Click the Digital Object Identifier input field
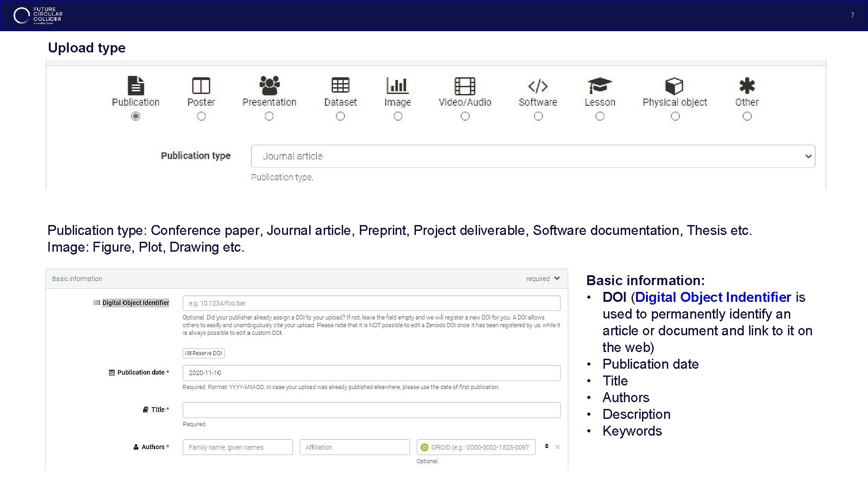 (x=371, y=303)
